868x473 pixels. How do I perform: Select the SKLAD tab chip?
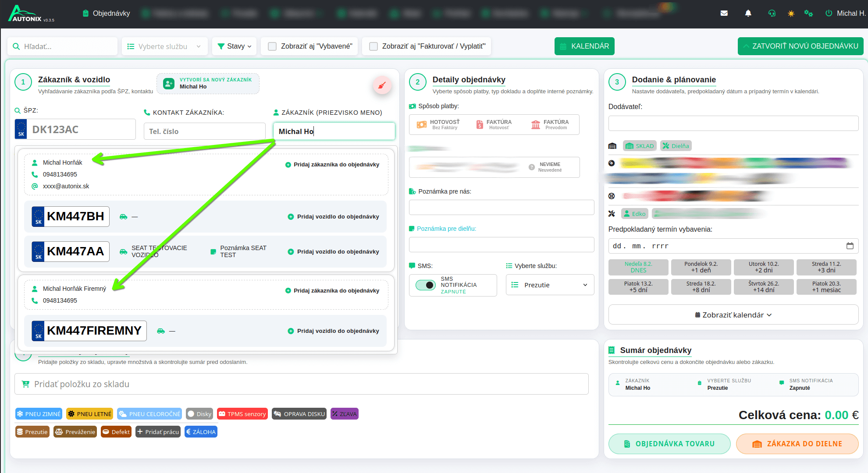pos(640,146)
